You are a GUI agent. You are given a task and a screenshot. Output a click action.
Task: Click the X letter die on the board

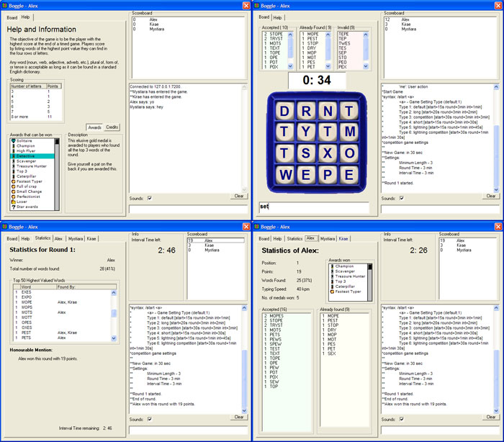(326, 153)
